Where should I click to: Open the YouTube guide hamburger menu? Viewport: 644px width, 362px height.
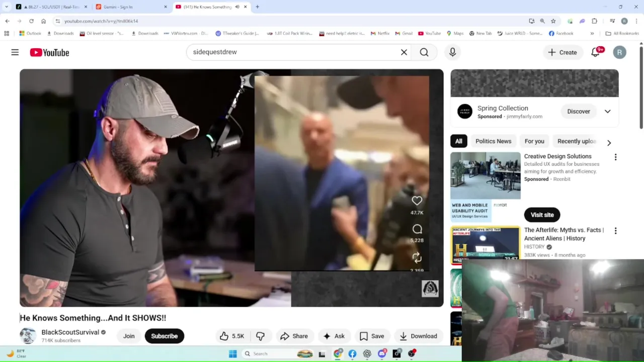pyautogui.click(x=15, y=52)
